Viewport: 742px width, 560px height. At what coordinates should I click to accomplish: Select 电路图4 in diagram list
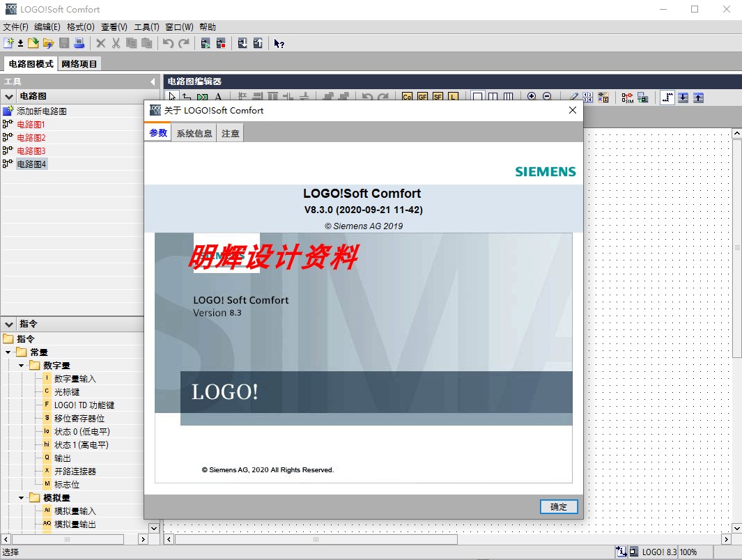[x=31, y=164]
